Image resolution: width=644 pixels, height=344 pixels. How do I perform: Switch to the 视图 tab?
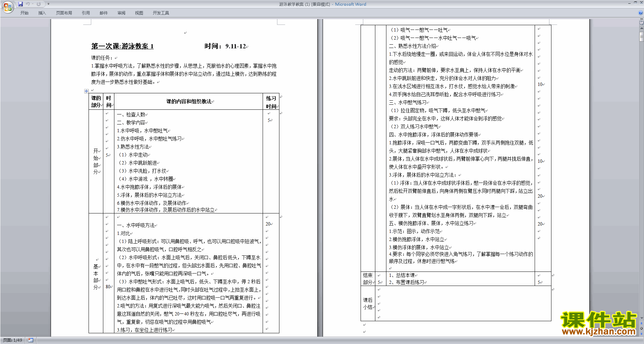[139, 13]
